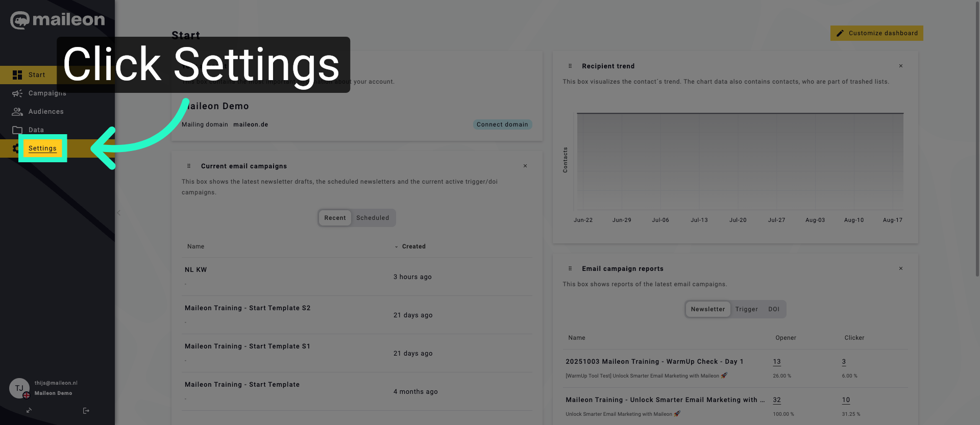
Task: Click the Jul-20 axis label in trend chart
Action: (738, 220)
